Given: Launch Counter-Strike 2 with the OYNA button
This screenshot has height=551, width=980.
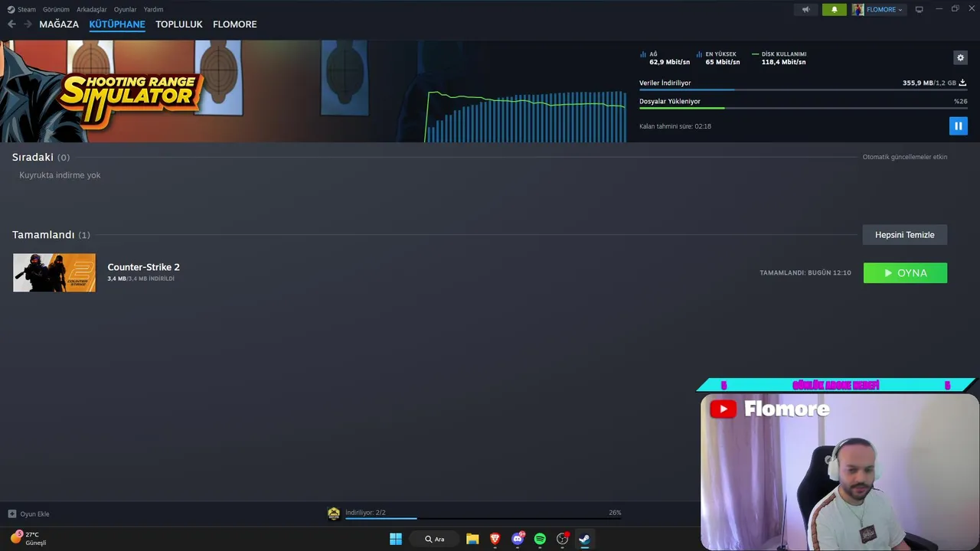Looking at the screenshot, I should [x=905, y=272].
